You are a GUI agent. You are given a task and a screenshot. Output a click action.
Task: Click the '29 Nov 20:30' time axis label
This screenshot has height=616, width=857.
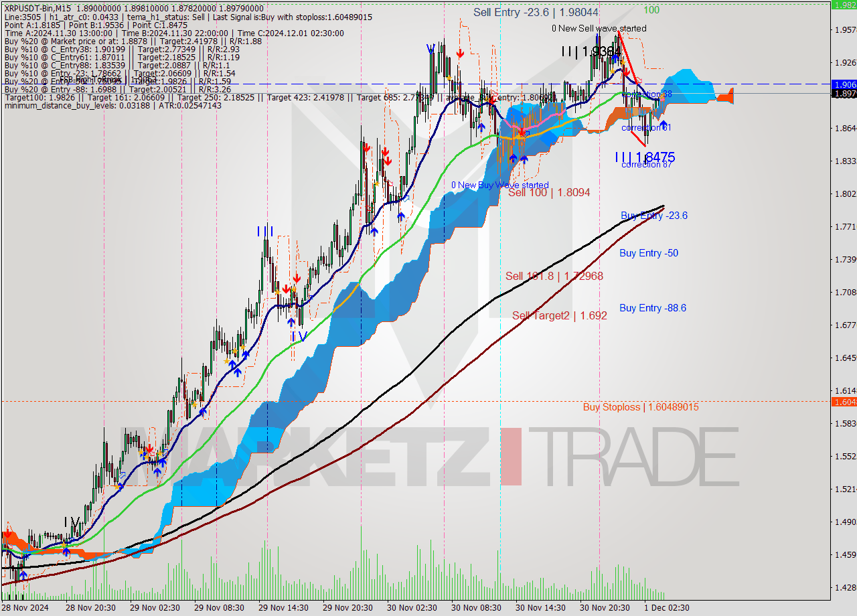(x=347, y=608)
